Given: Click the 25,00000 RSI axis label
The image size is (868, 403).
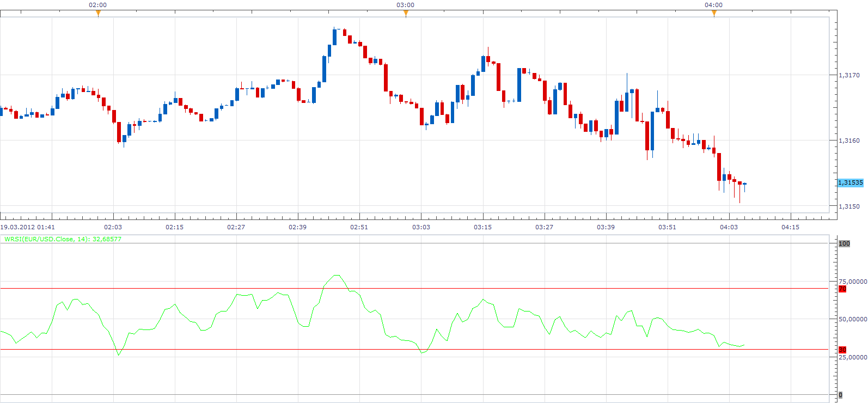Looking at the screenshot, I should [853, 357].
